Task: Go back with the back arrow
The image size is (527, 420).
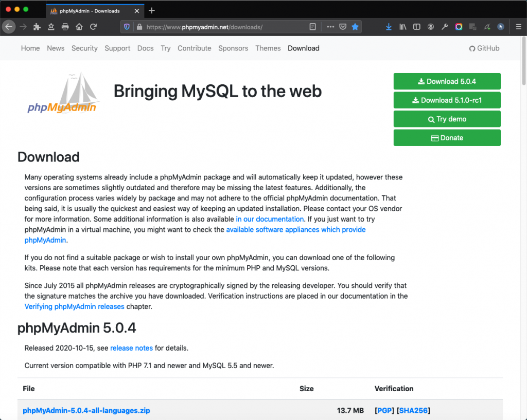Action: (x=9, y=27)
